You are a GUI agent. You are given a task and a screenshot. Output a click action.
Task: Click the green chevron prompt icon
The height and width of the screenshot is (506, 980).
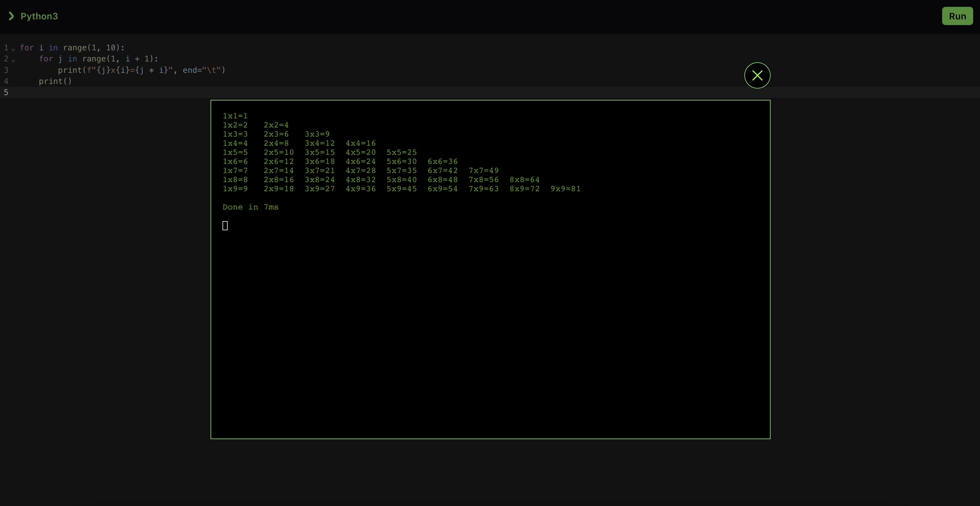(x=11, y=16)
